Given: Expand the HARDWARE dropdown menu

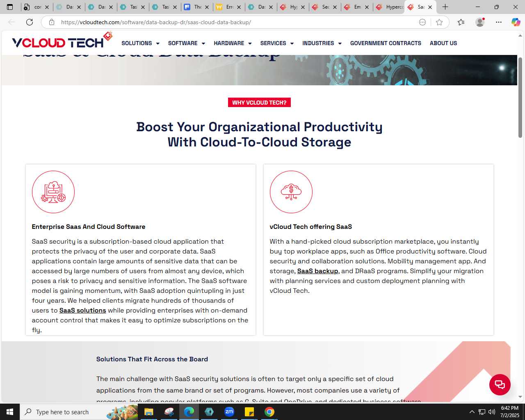Looking at the screenshot, I should [x=233, y=43].
